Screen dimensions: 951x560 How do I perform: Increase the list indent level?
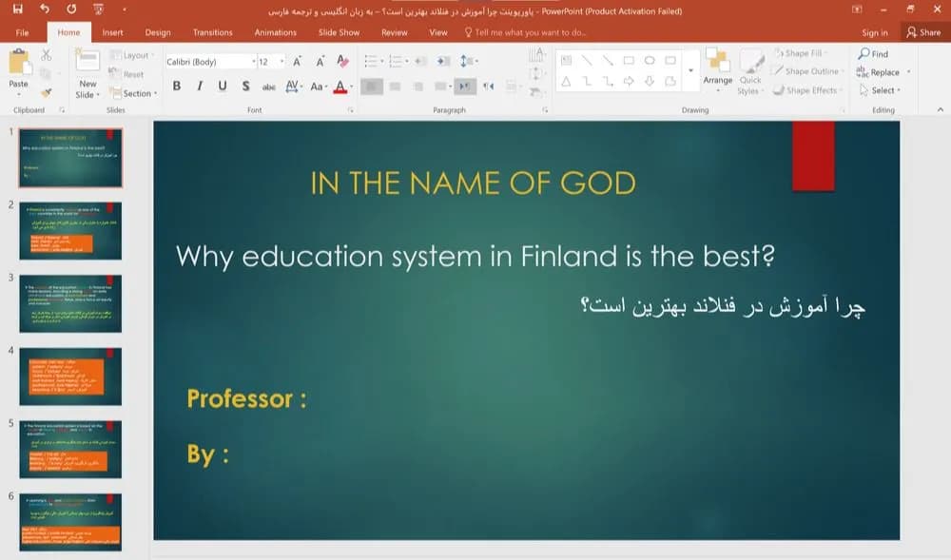(x=444, y=61)
